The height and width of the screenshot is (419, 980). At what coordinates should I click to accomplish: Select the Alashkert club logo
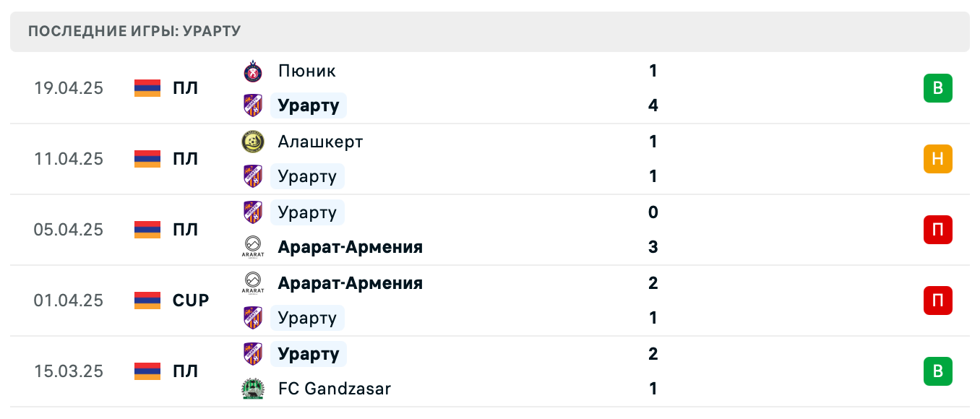[253, 142]
